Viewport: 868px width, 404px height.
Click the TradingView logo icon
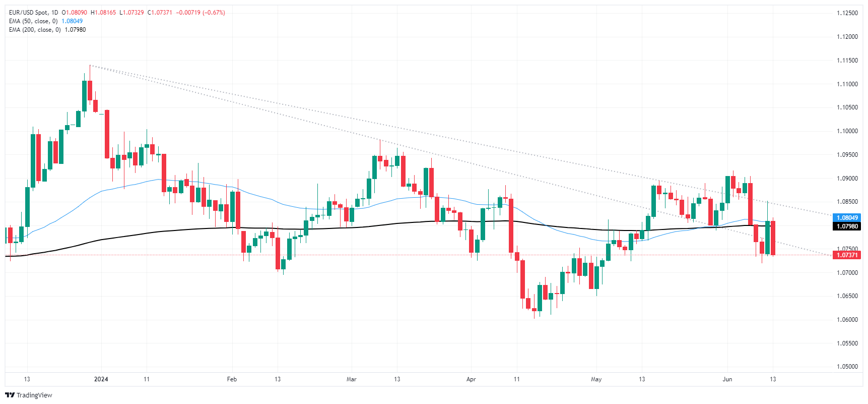[10, 395]
